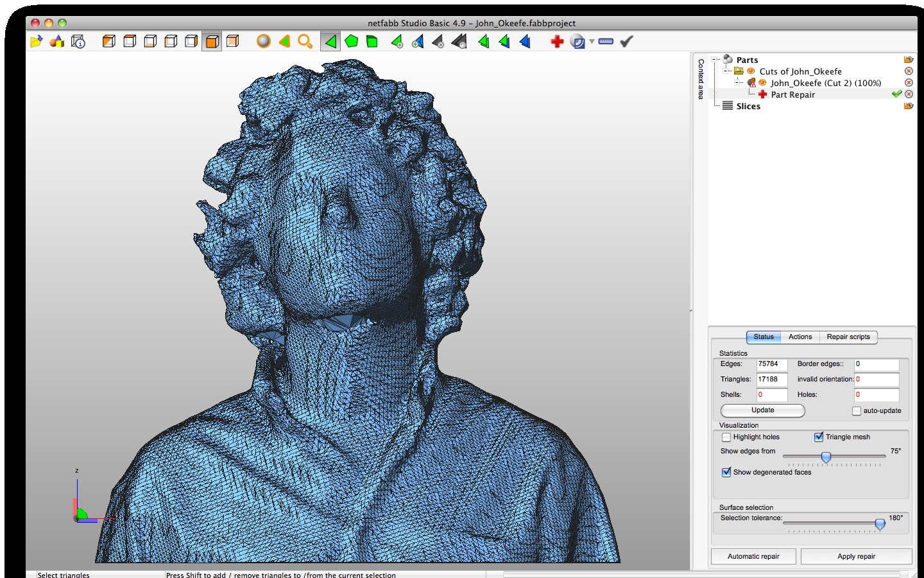Select the highlighted solid orange cube view
Image resolution: width=924 pixels, height=578 pixels.
(x=212, y=42)
